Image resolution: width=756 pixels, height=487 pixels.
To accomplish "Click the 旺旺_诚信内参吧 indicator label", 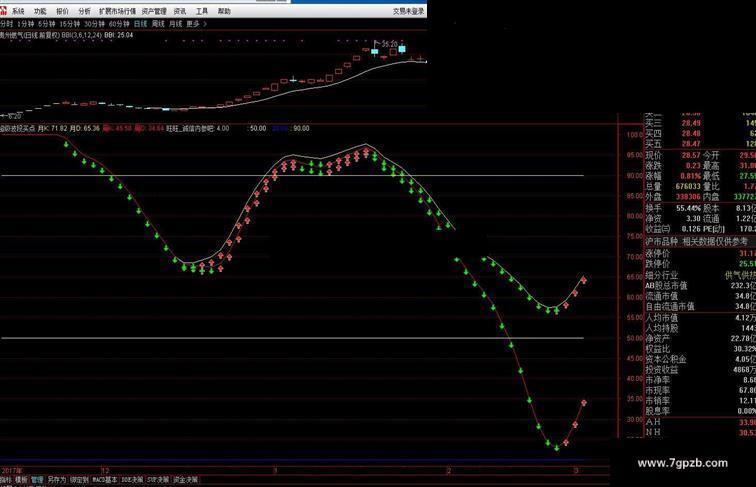I will (x=191, y=128).
